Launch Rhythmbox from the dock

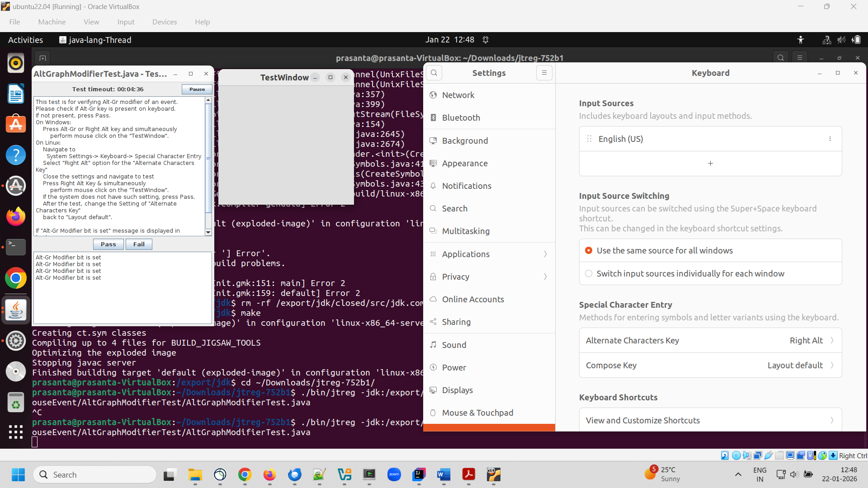[x=16, y=63]
